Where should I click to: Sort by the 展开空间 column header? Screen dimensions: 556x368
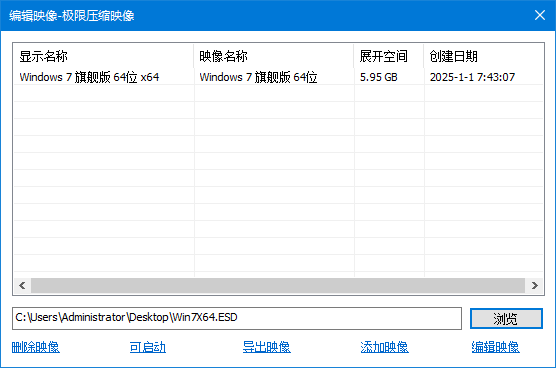[389, 56]
